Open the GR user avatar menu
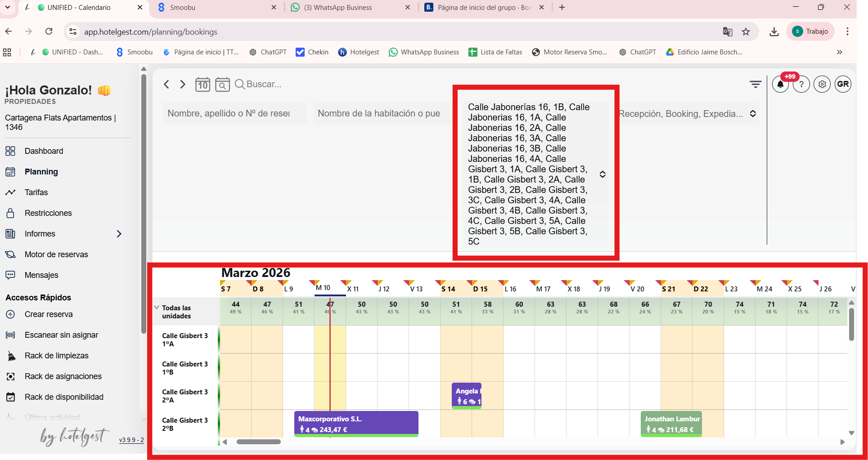868x460 pixels. 843,84
